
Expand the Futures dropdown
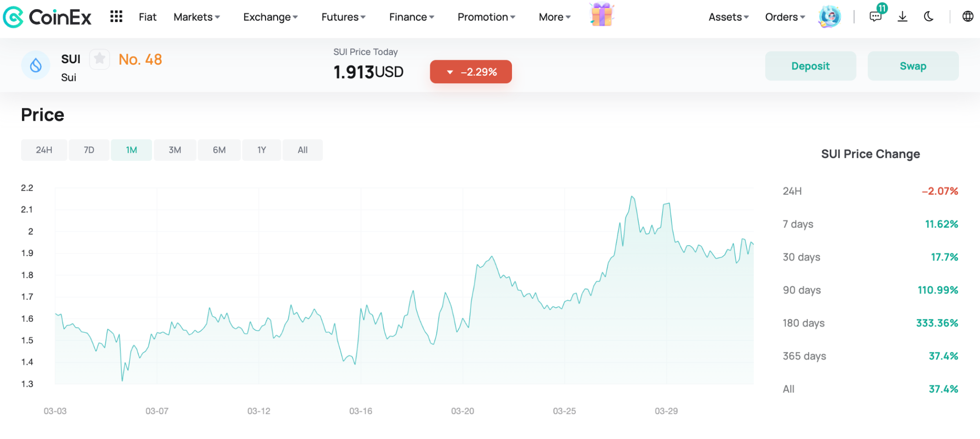(x=343, y=17)
